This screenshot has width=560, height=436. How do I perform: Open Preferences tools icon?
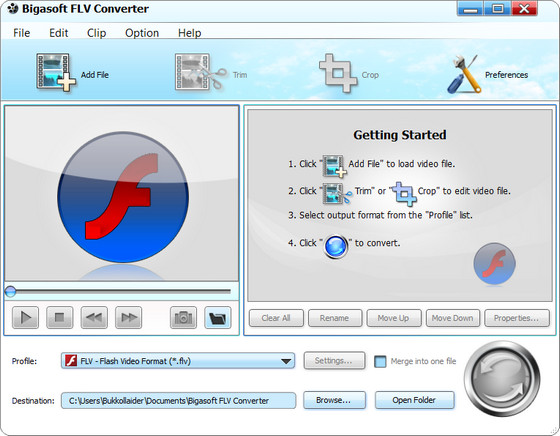coord(464,74)
